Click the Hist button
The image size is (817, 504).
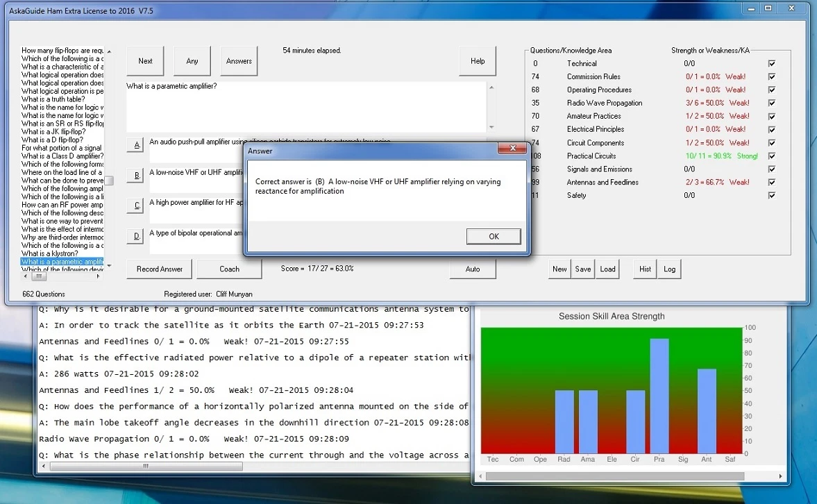(645, 269)
